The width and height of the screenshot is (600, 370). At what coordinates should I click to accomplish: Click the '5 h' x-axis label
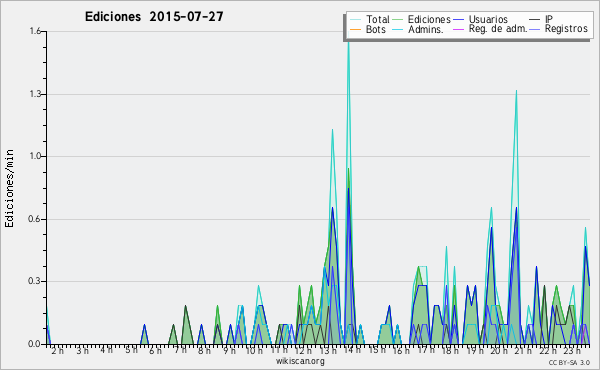[131, 350]
